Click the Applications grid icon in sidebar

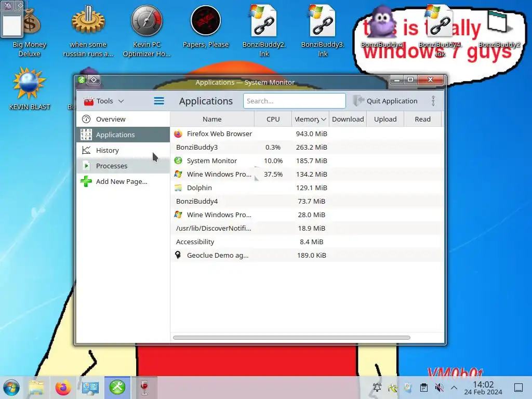coord(86,135)
